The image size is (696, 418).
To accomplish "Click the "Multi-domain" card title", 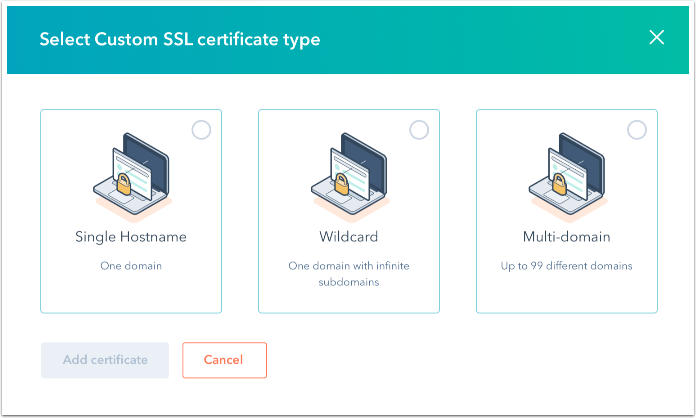I will (x=567, y=237).
